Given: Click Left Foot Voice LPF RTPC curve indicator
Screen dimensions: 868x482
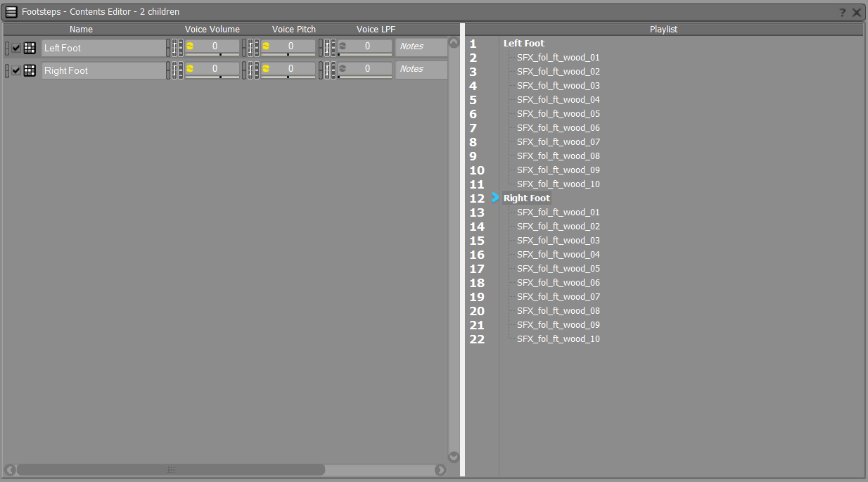Looking at the screenshot, I should coord(327,48).
